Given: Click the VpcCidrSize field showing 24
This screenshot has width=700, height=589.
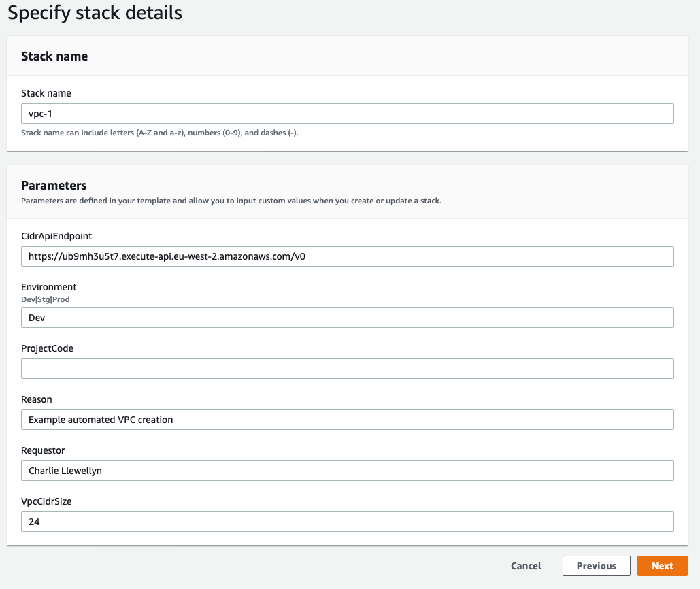Looking at the screenshot, I should click(x=348, y=522).
